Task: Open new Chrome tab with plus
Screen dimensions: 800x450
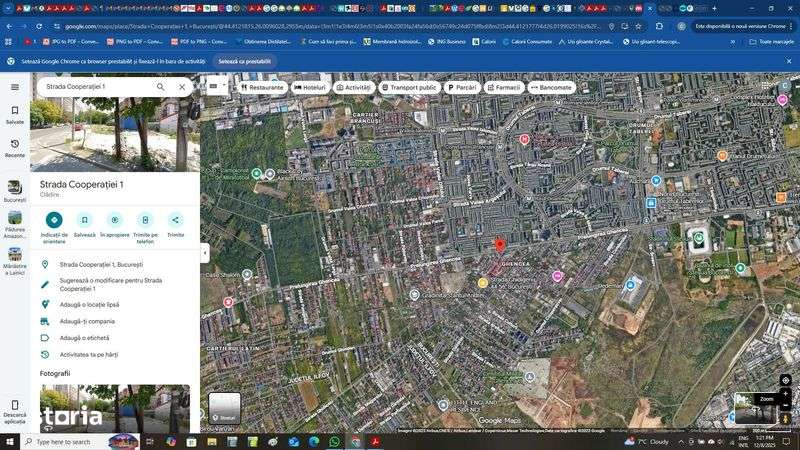Action: [x=714, y=8]
